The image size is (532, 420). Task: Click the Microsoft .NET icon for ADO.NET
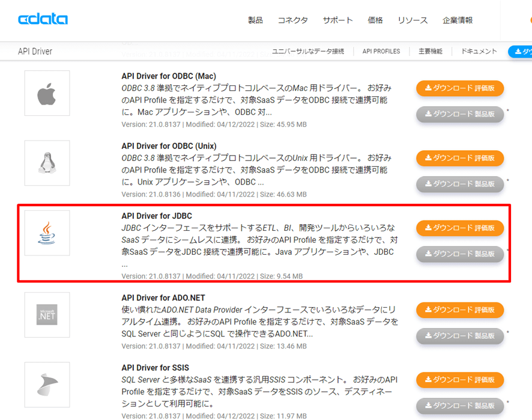47,315
